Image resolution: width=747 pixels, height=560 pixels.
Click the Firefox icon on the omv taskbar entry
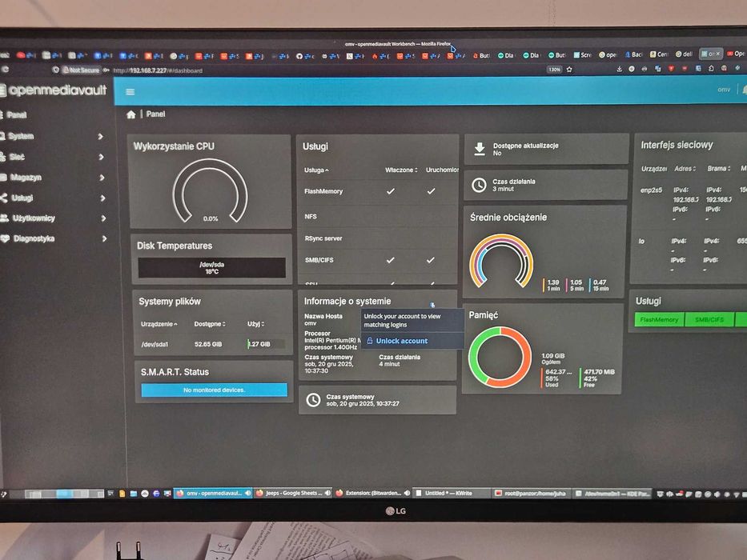point(180,494)
